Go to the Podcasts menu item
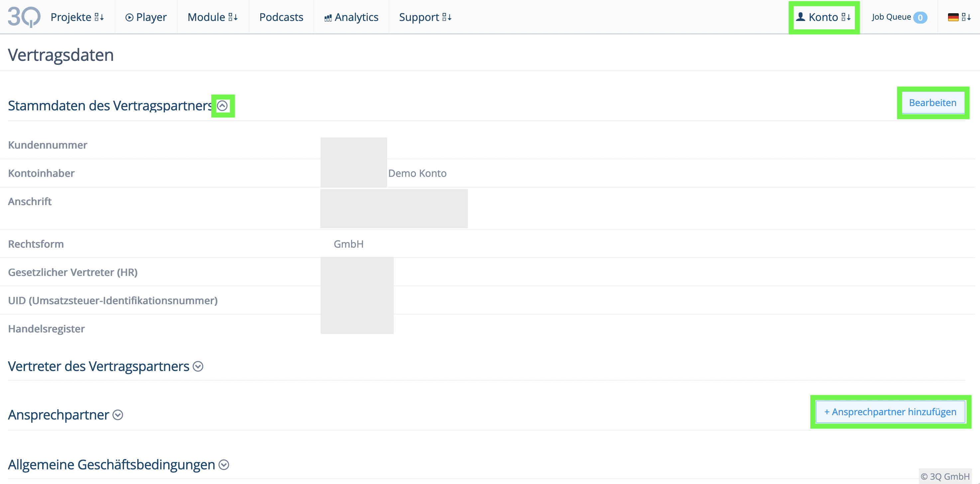Image resolution: width=980 pixels, height=484 pixels. tap(281, 17)
